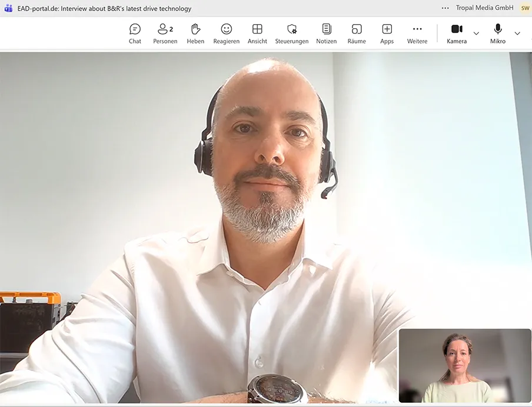Open the top-right ellipsis menu
Image resolution: width=532 pixels, height=407 pixels.
click(x=445, y=8)
